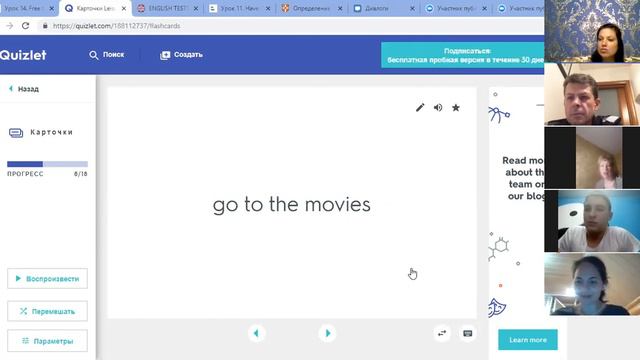Screen dimensions: 640x360
Task: Click the Learn more button
Action: (528, 340)
